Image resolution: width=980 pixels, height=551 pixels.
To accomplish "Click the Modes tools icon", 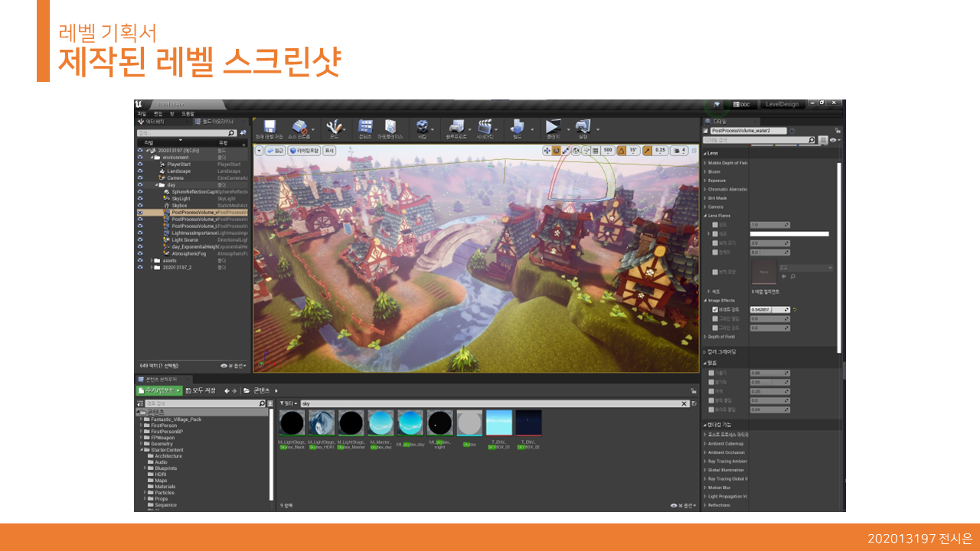I will pos(334,127).
